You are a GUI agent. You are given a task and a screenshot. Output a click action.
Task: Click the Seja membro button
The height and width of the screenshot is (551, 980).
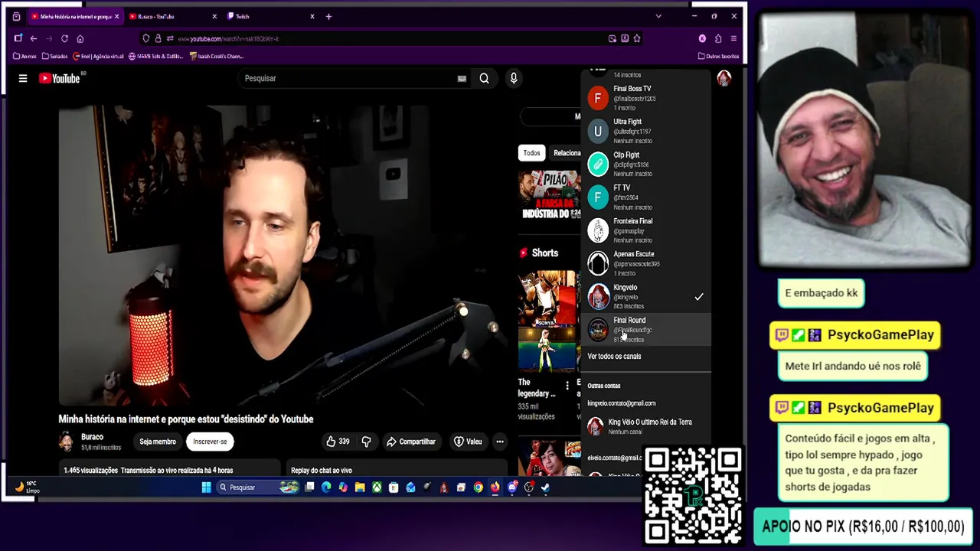[158, 442]
